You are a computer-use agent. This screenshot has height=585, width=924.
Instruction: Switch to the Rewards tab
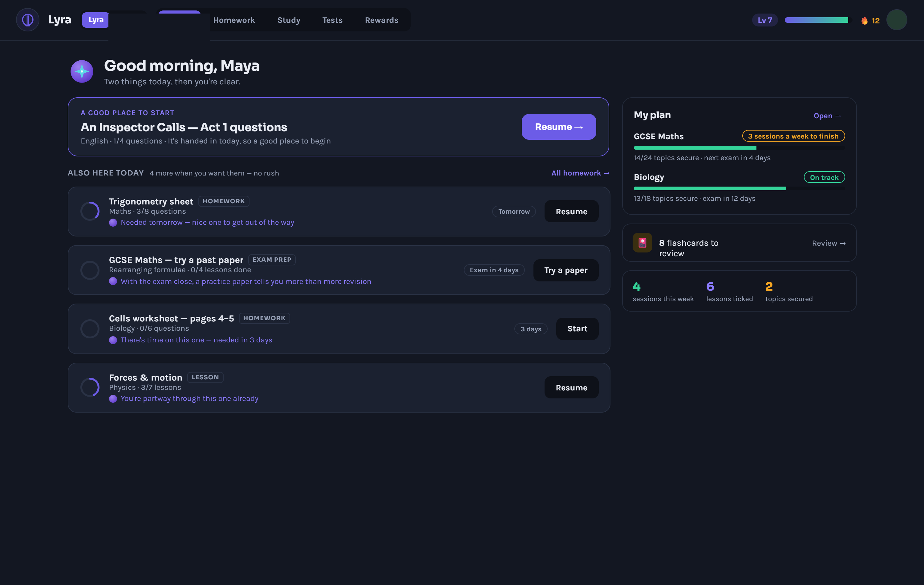tap(381, 20)
